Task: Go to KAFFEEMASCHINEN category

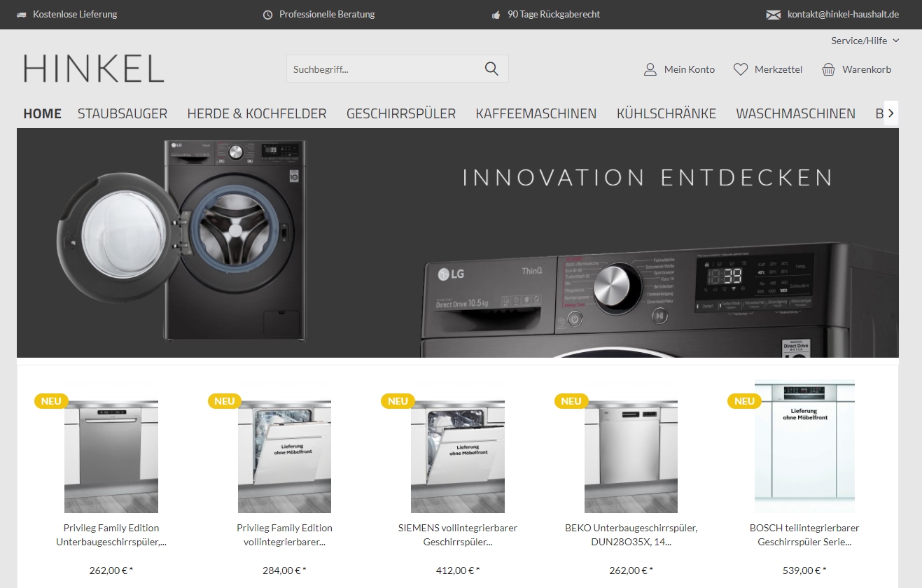Action: click(x=536, y=113)
